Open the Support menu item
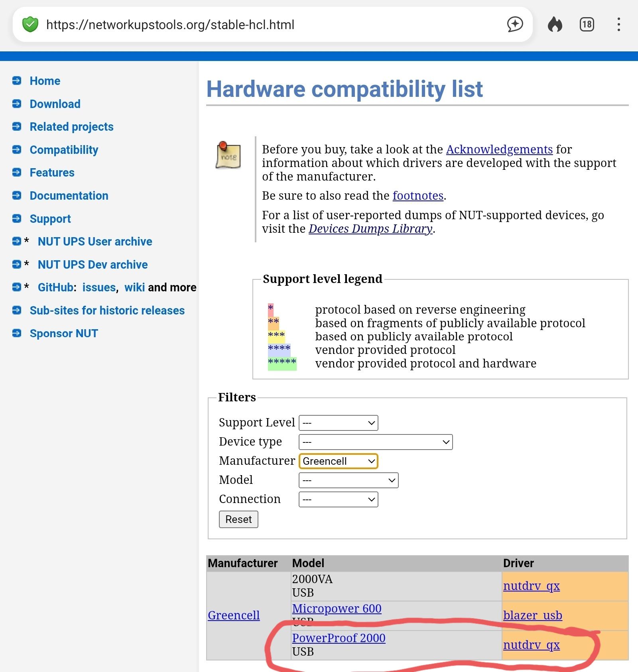Viewport: 638px width, 672px height. point(50,219)
